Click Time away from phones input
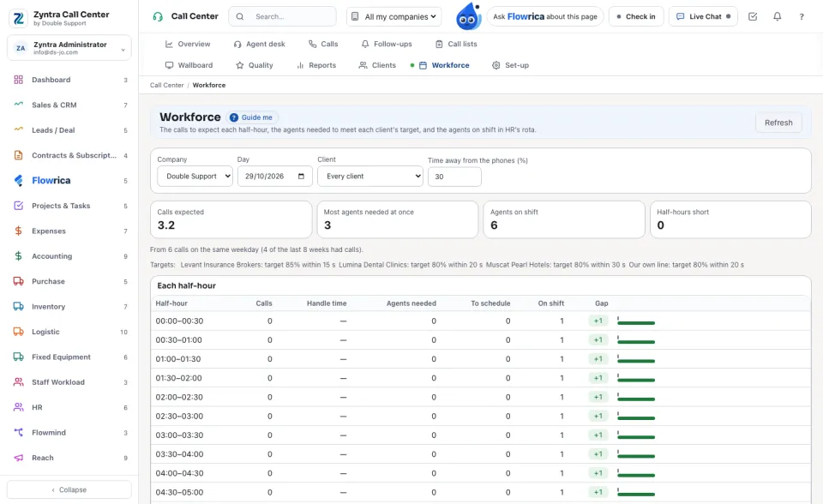 [x=454, y=177]
